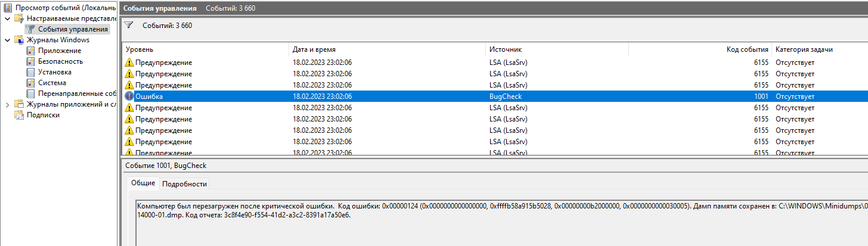Click the Event Viewer (Local) root icon
This screenshot has width=868, height=246.
7,7
